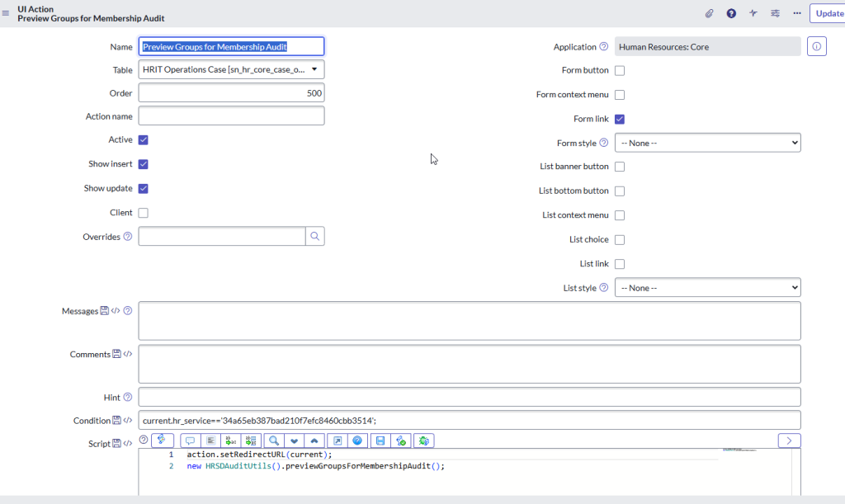The image size is (845, 504).
Task: Click the personalize form settings icon
Action: 775,13
